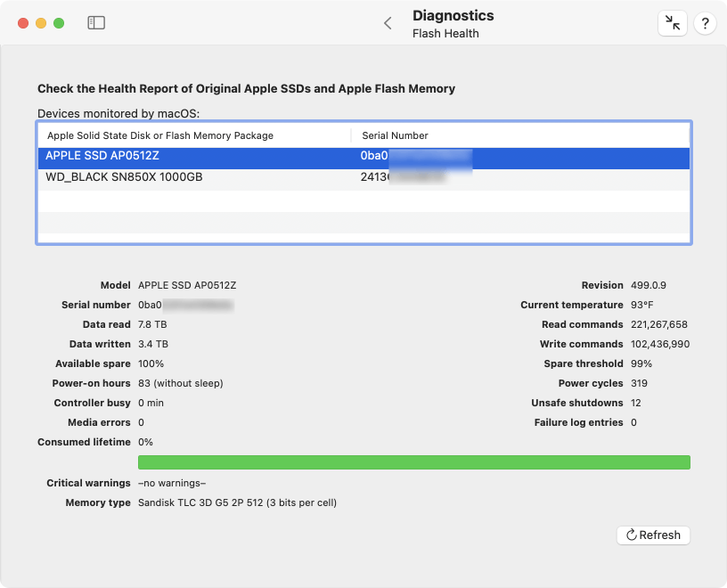Click the Unsafe shutdowns 12 value

pyautogui.click(x=635, y=403)
